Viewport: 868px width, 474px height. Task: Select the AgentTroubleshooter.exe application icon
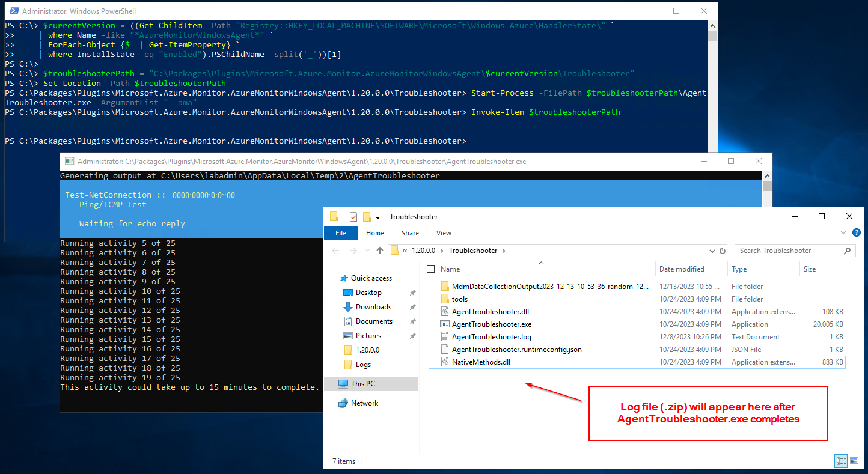pyautogui.click(x=445, y=324)
